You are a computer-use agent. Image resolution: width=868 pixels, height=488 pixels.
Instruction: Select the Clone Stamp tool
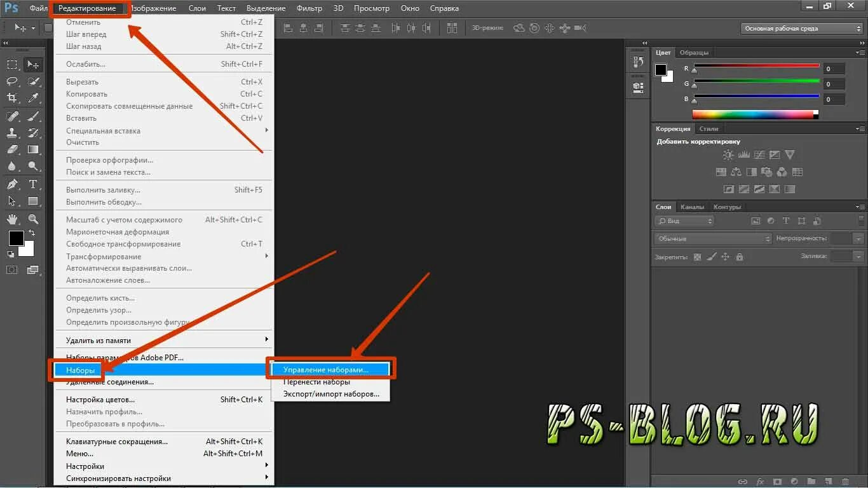pyautogui.click(x=12, y=133)
